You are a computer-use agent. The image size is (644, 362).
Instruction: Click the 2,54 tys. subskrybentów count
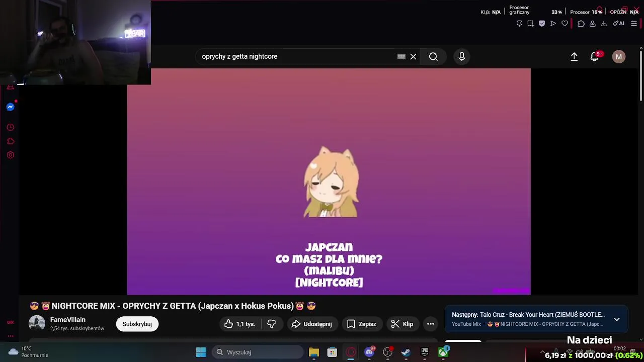[x=77, y=329]
